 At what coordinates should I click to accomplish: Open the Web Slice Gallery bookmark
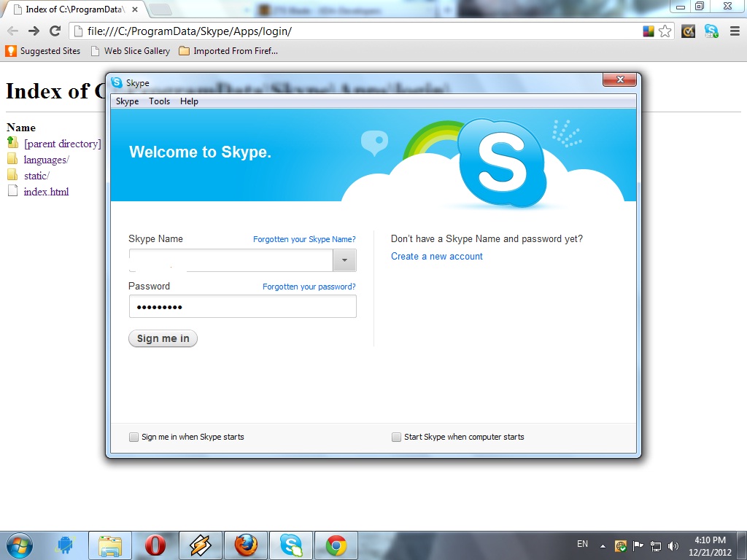click(x=131, y=51)
